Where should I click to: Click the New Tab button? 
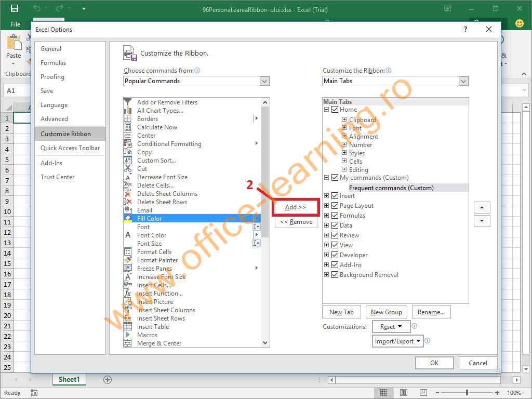coord(341,312)
